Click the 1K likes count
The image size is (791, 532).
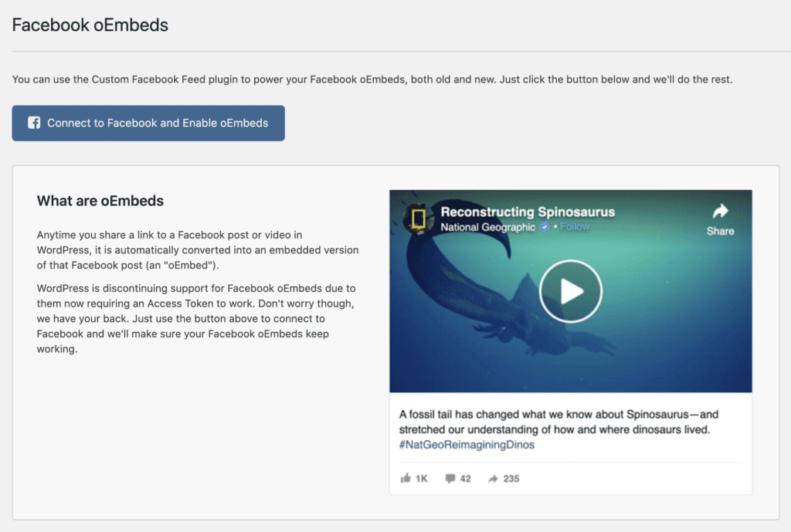point(421,479)
